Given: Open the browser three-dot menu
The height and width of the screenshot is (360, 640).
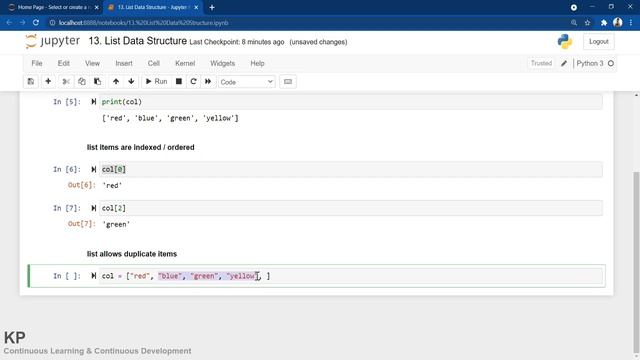Looking at the screenshot, I should click(x=631, y=23).
